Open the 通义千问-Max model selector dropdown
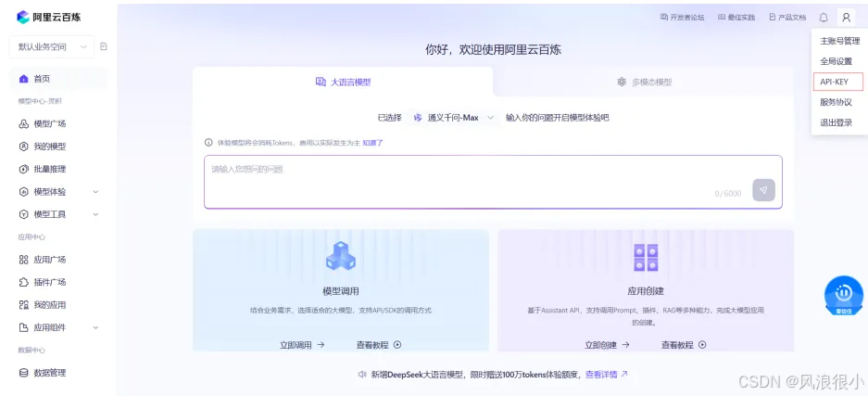This screenshot has width=868, height=396. (453, 118)
